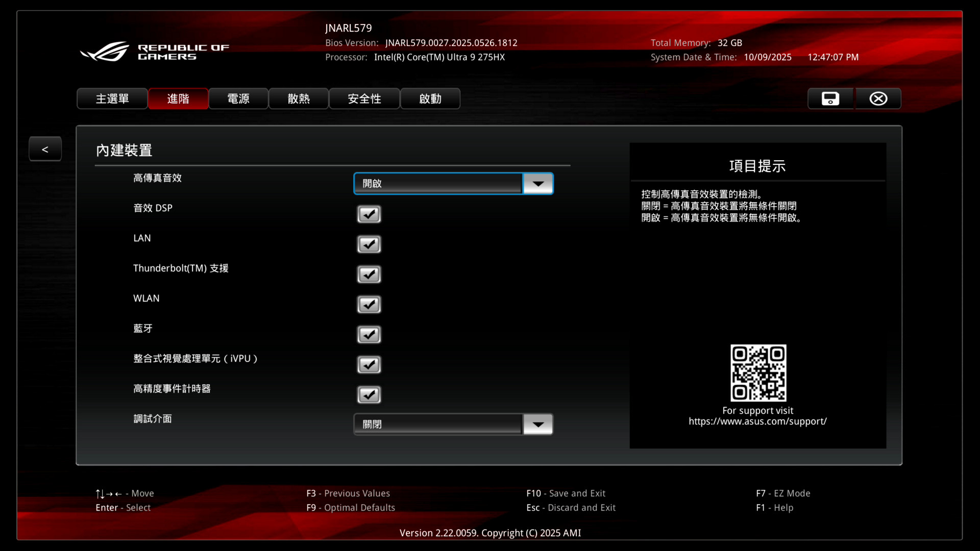Image resolution: width=980 pixels, height=551 pixels.
Task: Click the circled X exit icon
Action: [878, 98]
